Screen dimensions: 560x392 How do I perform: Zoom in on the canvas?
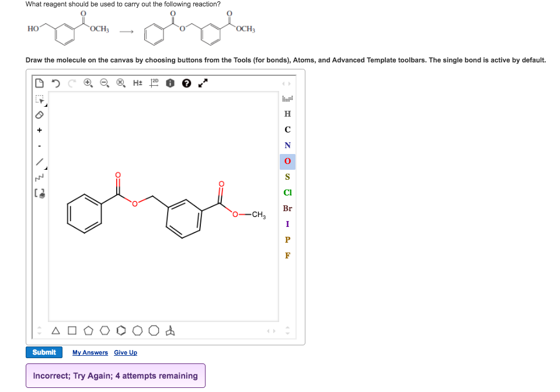coord(88,83)
